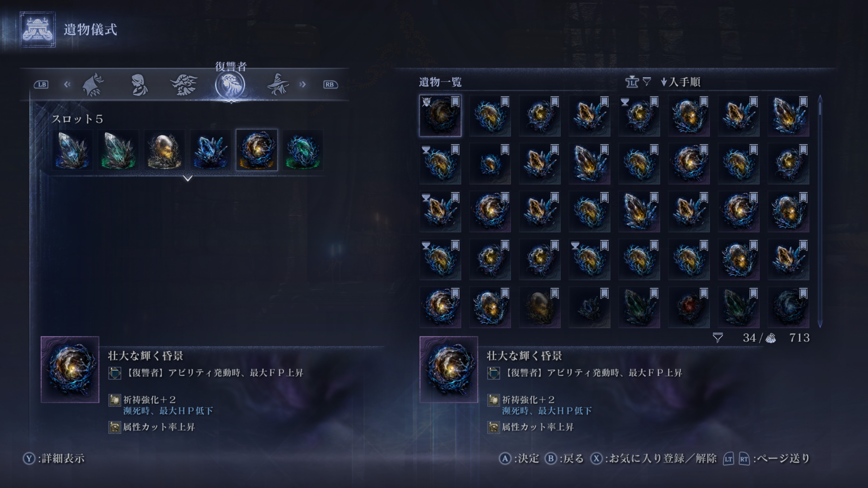
Task: Click the LB previous-tab button
Action: coord(41,84)
